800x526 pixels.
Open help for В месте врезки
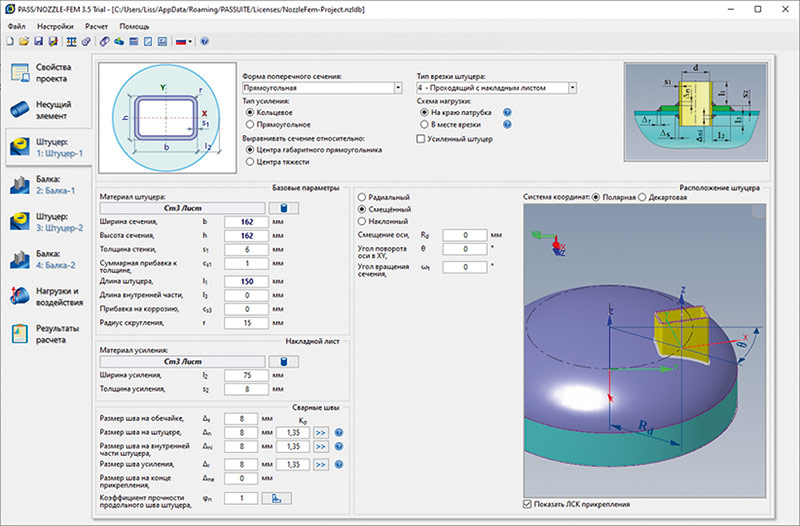click(x=507, y=124)
